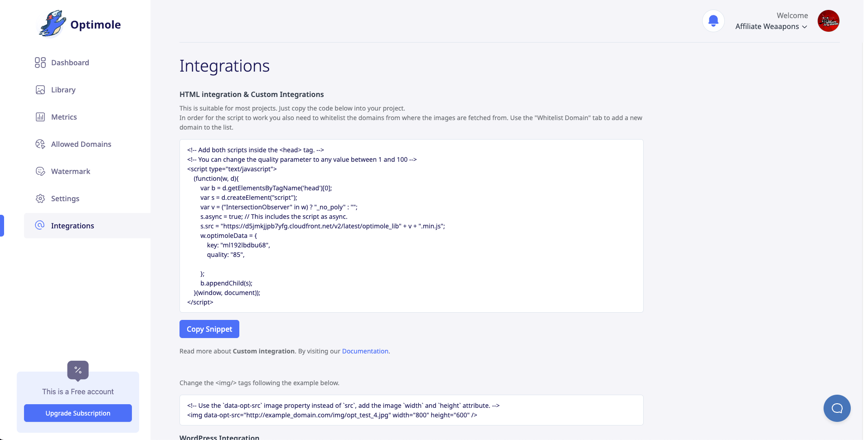
Task: Click the Settings gear icon
Action: pyautogui.click(x=40, y=198)
